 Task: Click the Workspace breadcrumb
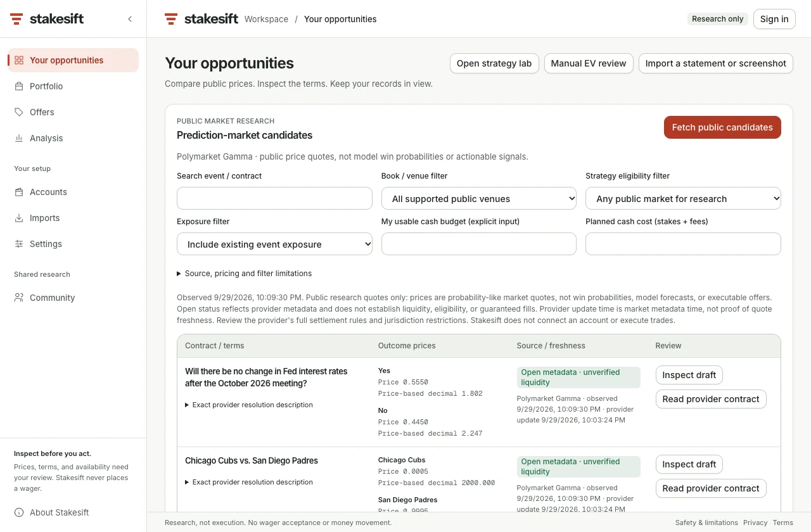point(266,19)
